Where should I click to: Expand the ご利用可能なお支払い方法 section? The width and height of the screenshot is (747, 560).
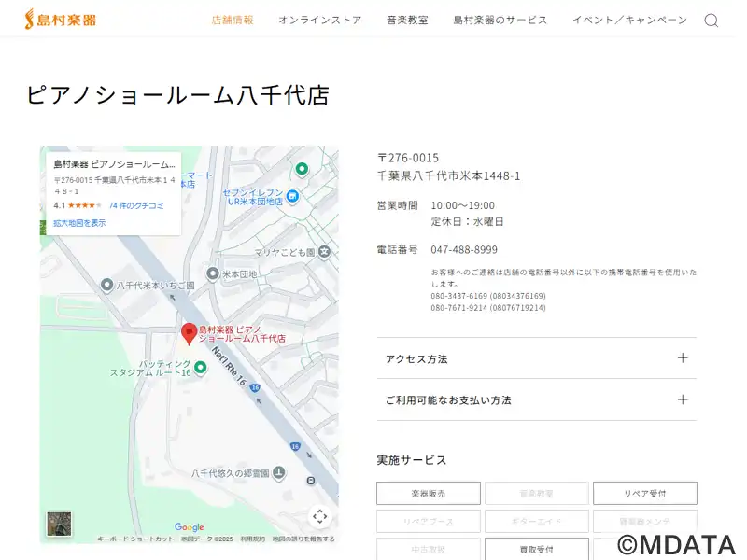[x=536, y=399]
